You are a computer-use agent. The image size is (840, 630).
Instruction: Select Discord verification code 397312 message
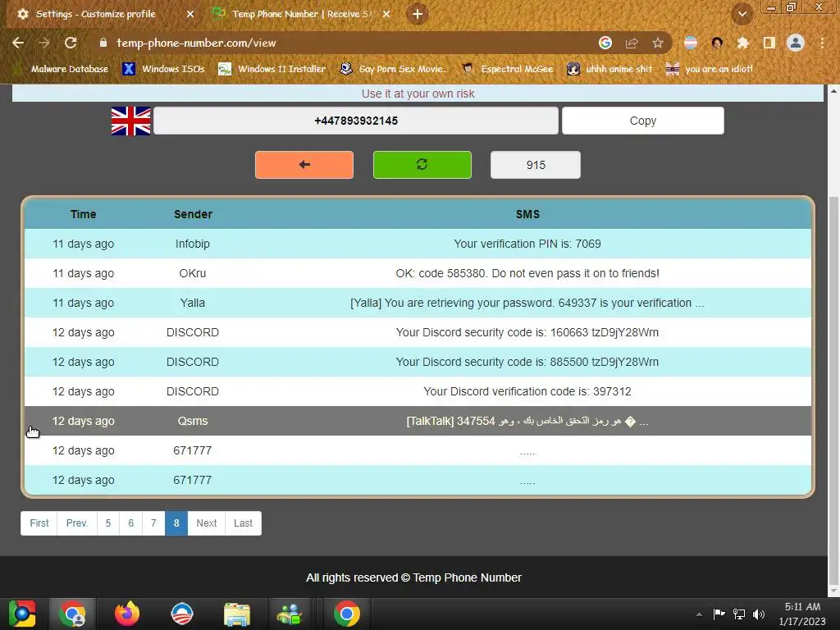click(x=418, y=391)
